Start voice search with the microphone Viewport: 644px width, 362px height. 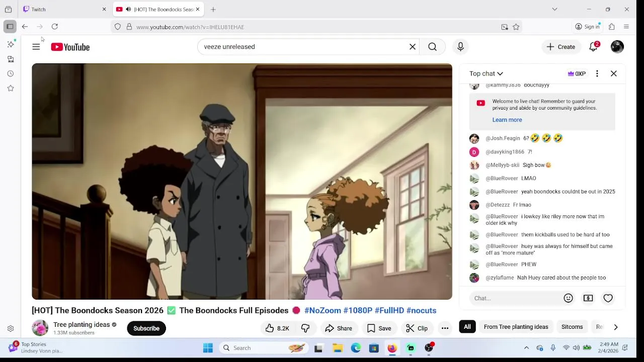point(460,47)
